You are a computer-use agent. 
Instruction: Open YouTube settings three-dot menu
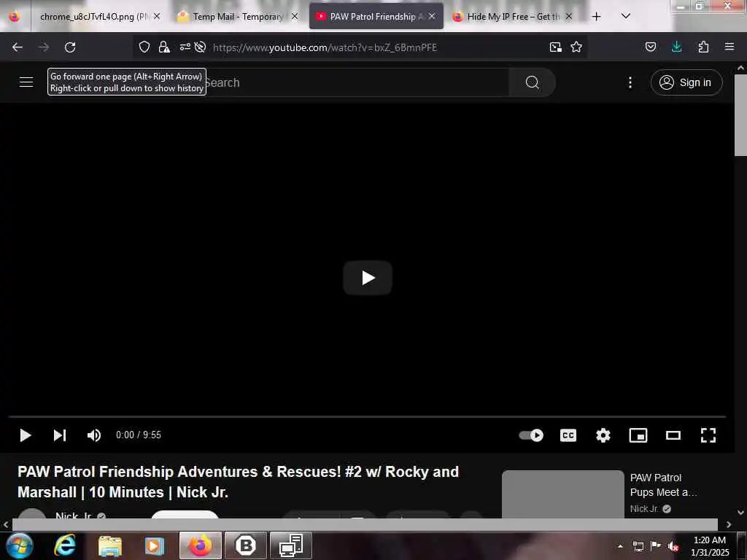(x=630, y=82)
